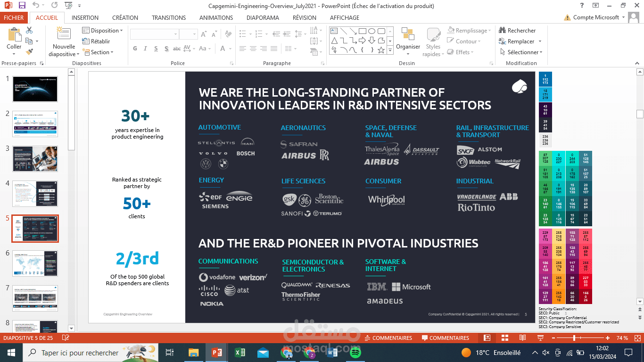
Task: Open the font name combo box
Action: click(x=154, y=34)
